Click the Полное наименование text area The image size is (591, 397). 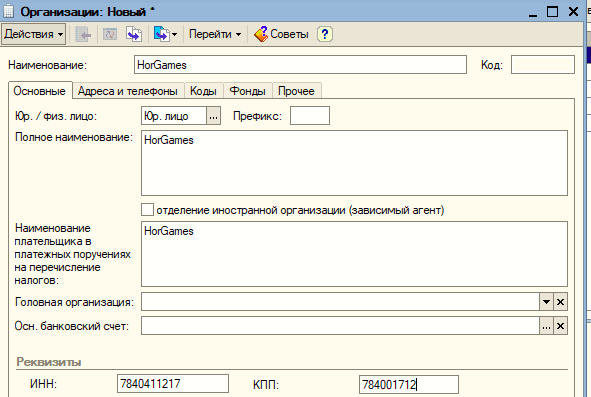click(x=354, y=163)
